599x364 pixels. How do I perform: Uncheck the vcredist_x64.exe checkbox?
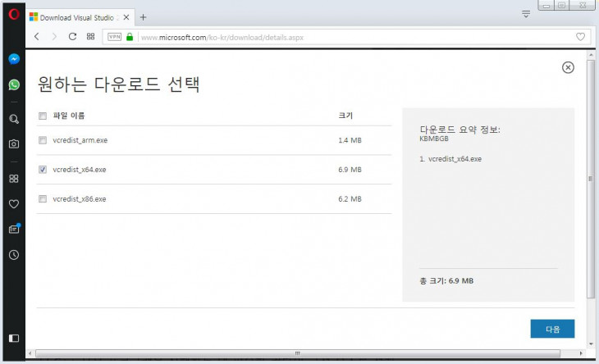click(x=43, y=170)
